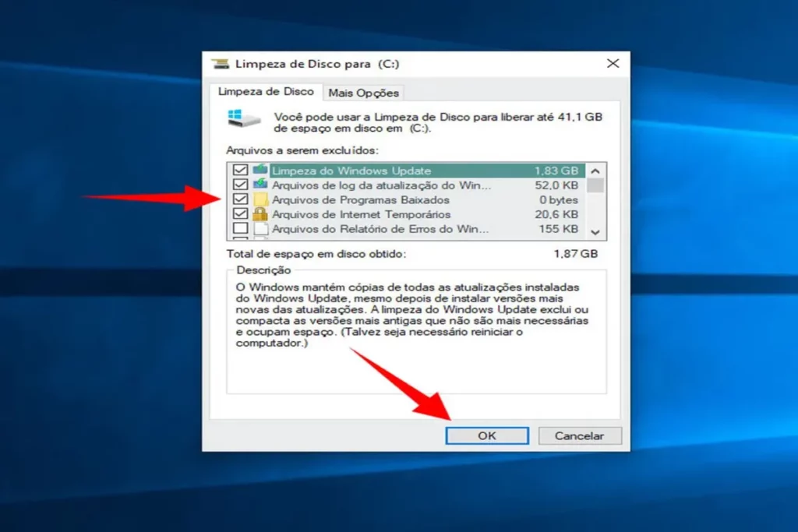The height and width of the screenshot is (532, 798).
Task: Confirm cleanup with the OK button
Action: click(487, 436)
